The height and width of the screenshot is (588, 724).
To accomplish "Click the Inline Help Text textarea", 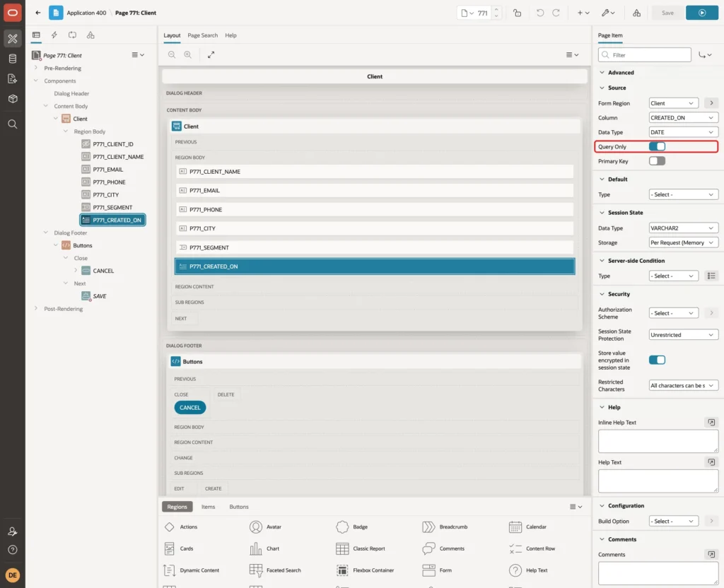I will coord(658,441).
